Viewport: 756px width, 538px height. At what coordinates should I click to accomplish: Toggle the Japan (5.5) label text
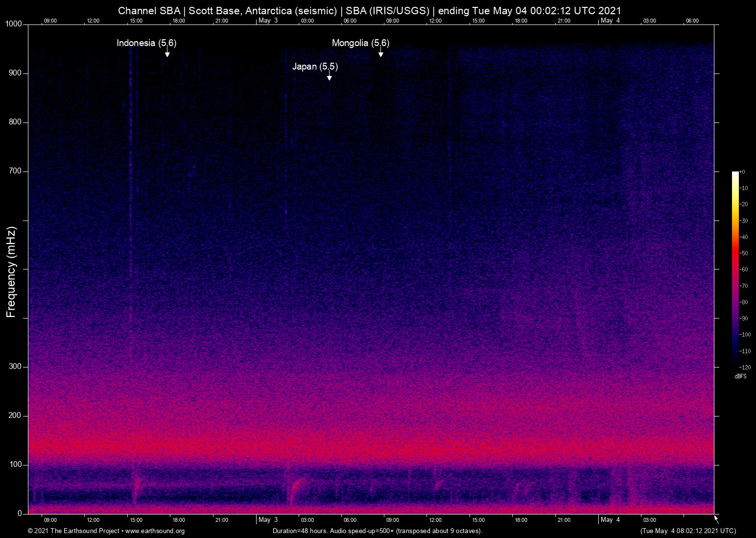(314, 67)
